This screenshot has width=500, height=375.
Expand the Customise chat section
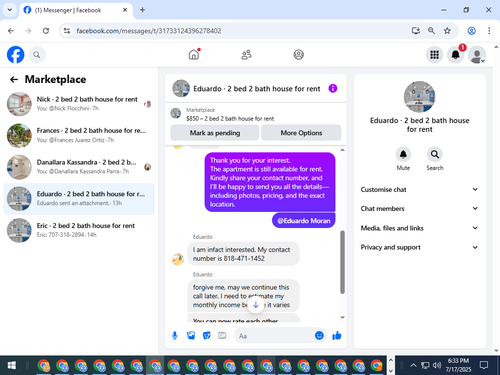tap(419, 190)
